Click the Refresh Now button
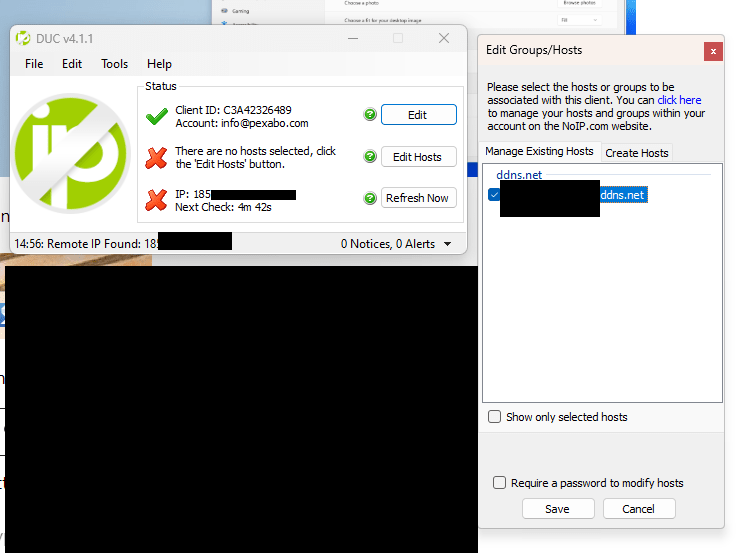This screenshot has width=754, height=553. point(418,198)
